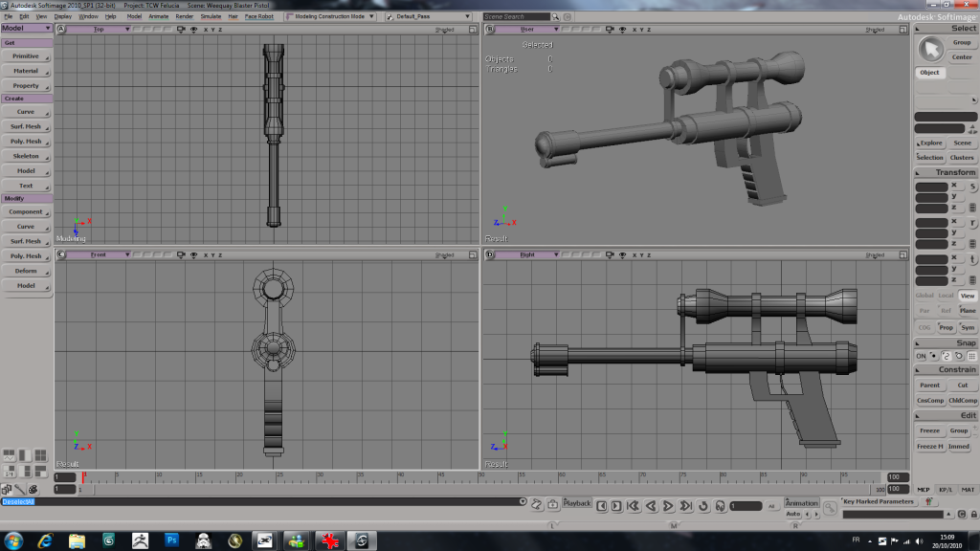The height and width of the screenshot is (551, 980).
Task: Click the Poly. Mesh button under Create
Action: 26,142
